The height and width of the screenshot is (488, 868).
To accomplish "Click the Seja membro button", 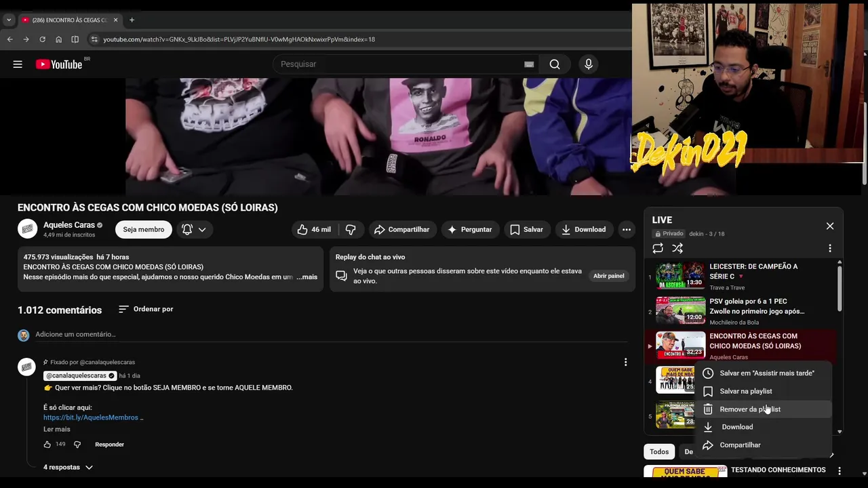I will point(143,230).
